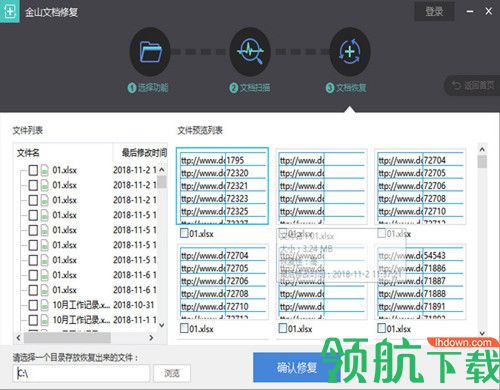Image resolution: width=500 pixels, height=390 pixels.
Task: Go to the step 1 选择功能 label
Action: (148, 88)
